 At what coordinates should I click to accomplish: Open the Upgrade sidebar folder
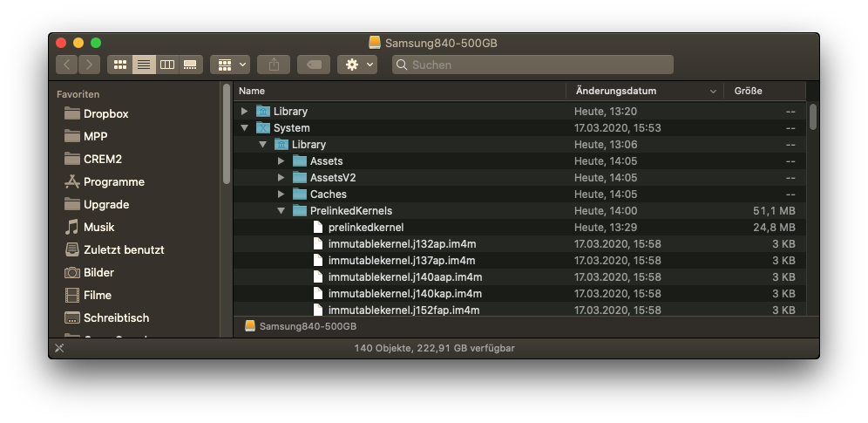(97, 204)
